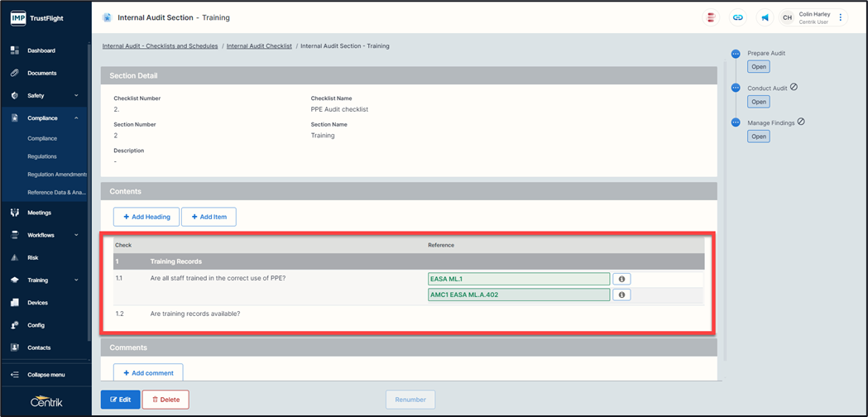Image resolution: width=868 pixels, height=417 pixels.
Task: Click Collapse menu at sidebar bottom
Action: (x=46, y=375)
